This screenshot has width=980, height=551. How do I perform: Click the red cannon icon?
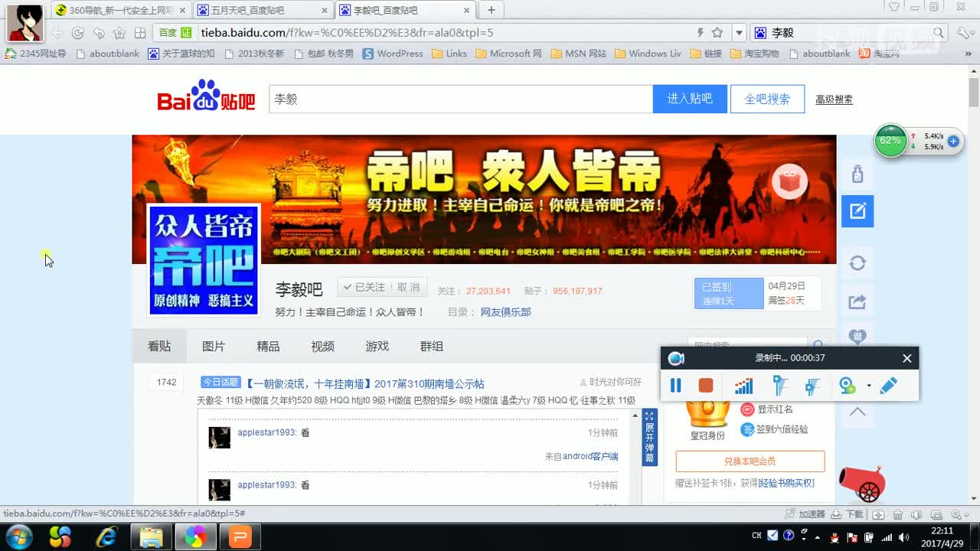[x=863, y=484]
